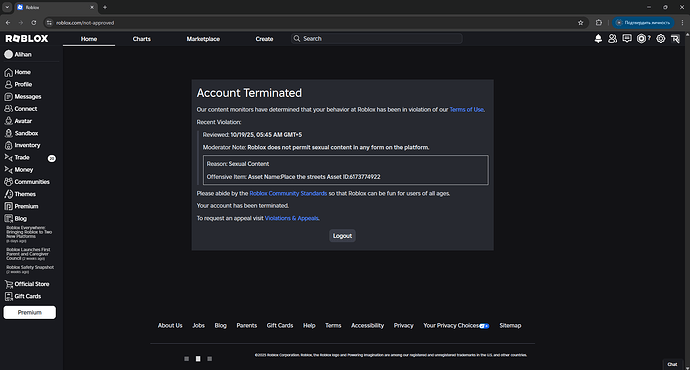This screenshot has width=690, height=370.
Task: Open the Privacy footer link
Action: tap(404, 326)
